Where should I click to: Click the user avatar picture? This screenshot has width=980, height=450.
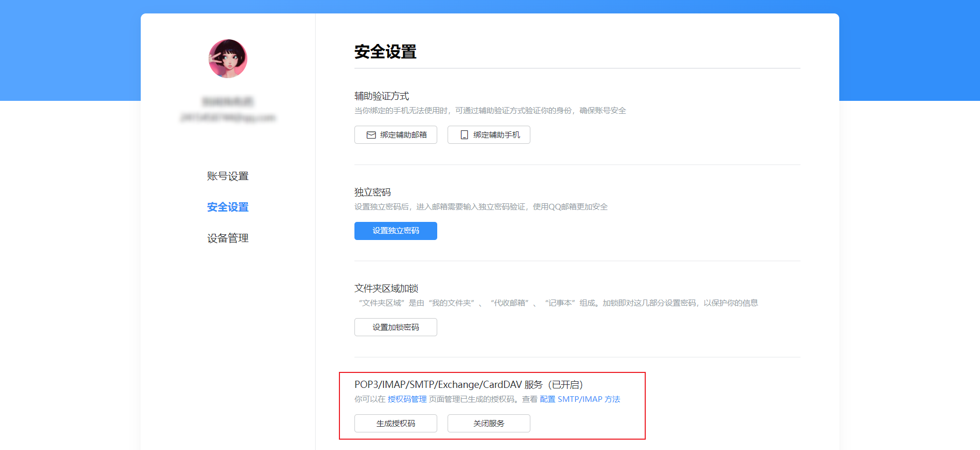(x=228, y=59)
